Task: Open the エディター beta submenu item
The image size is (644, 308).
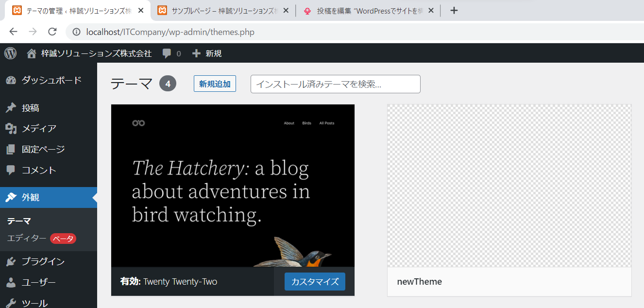Action: [27, 239]
